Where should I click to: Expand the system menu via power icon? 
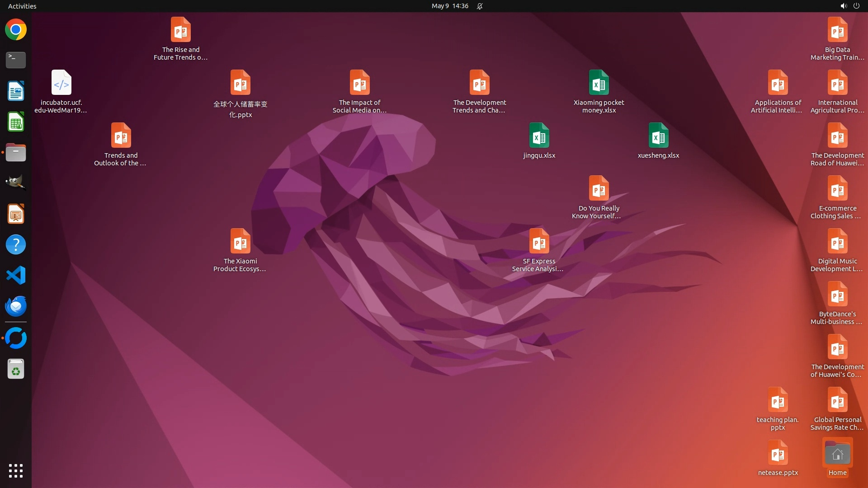point(856,6)
